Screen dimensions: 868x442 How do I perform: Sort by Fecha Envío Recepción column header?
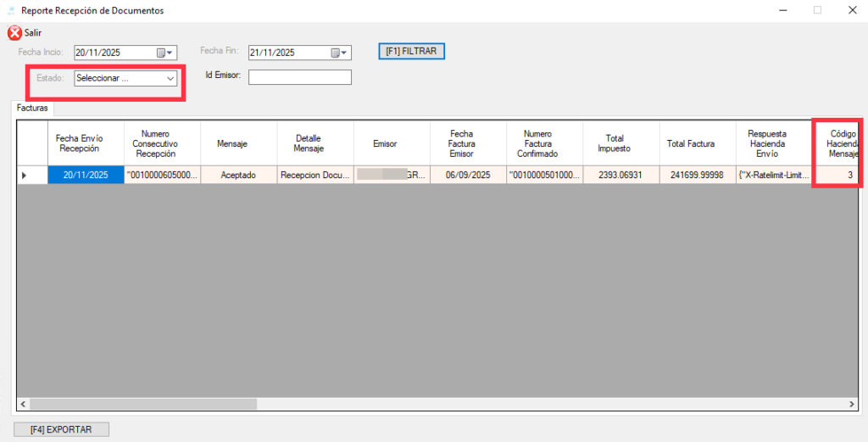click(86, 143)
